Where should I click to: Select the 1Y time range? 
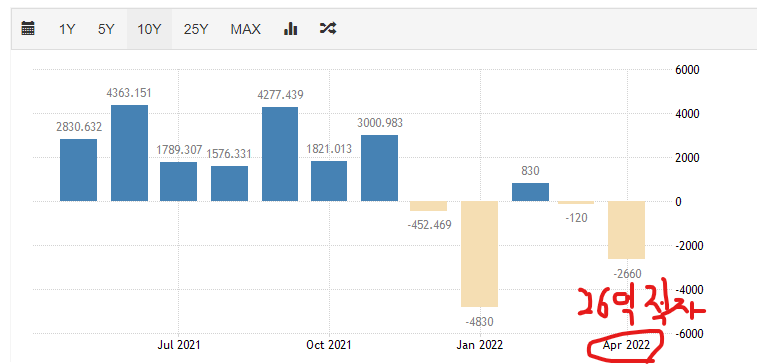(67, 29)
